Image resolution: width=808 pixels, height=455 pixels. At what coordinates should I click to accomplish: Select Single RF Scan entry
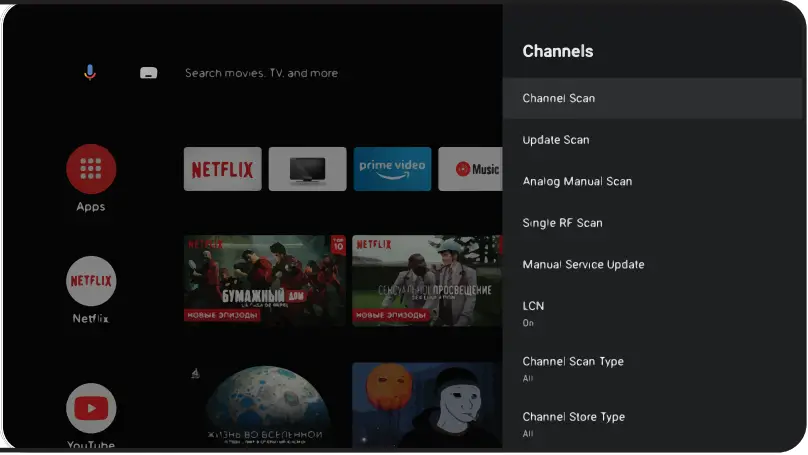pos(653,223)
